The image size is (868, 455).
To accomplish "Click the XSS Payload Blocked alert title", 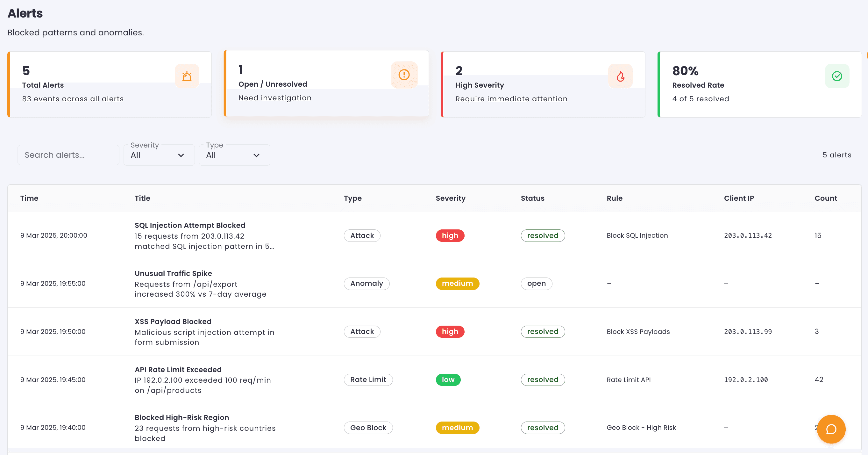I will 173,321.
